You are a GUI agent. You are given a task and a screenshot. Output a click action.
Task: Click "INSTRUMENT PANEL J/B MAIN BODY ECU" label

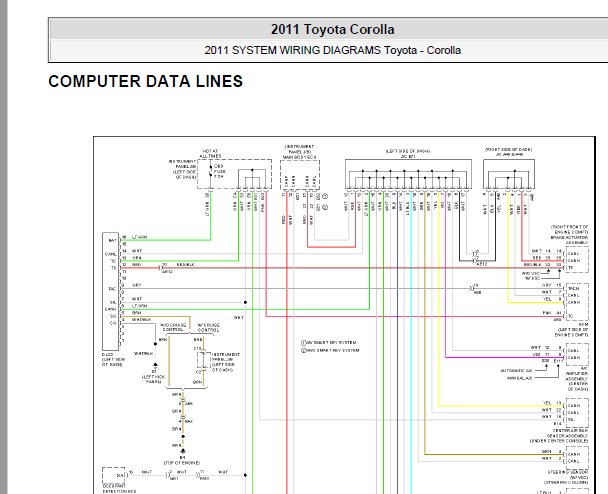[300, 152]
